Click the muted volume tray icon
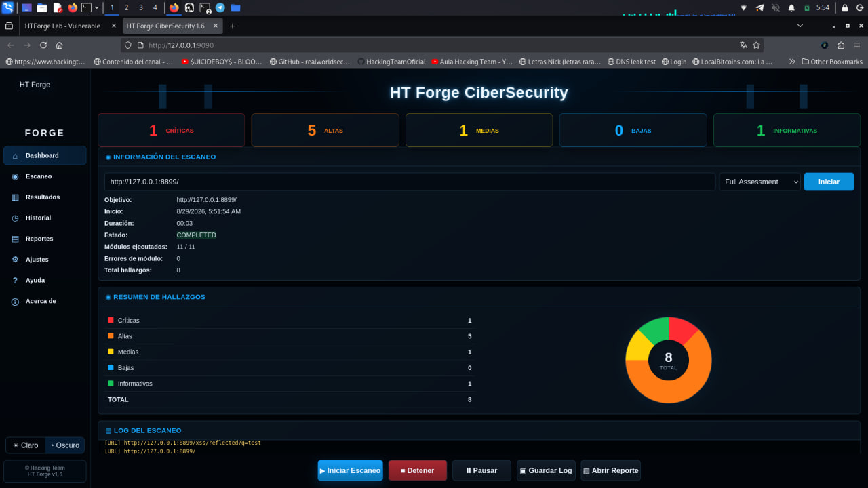This screenshot has width=868, height=488. (x=775, y=7)
